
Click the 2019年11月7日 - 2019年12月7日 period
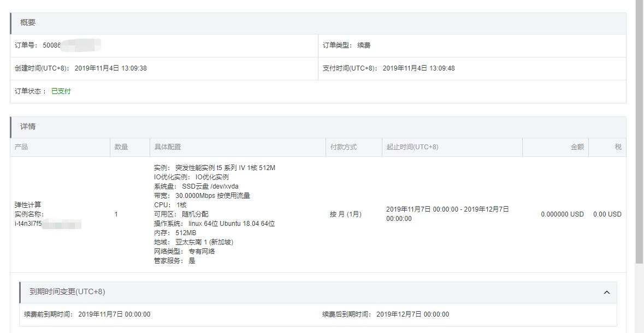point(448,214)
